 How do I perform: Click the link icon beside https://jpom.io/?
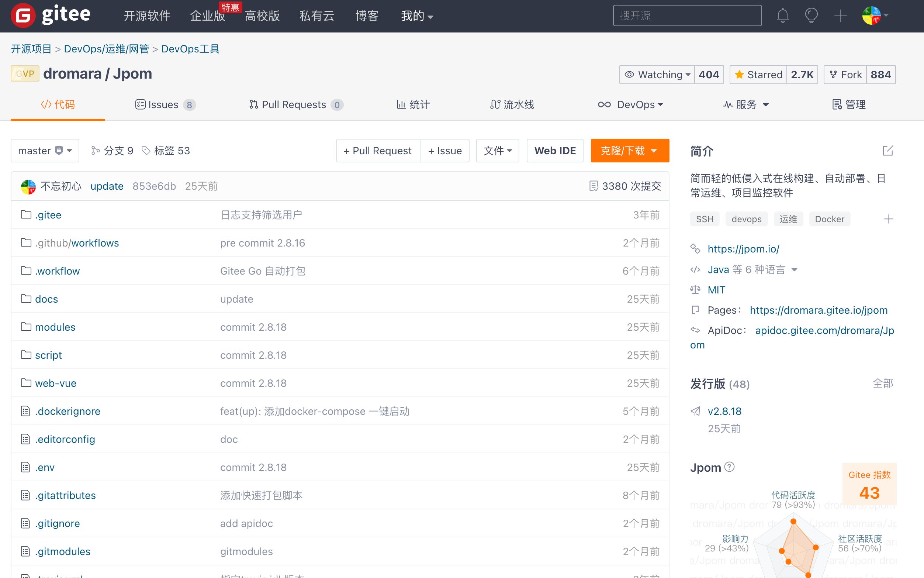tap(695, 249)
